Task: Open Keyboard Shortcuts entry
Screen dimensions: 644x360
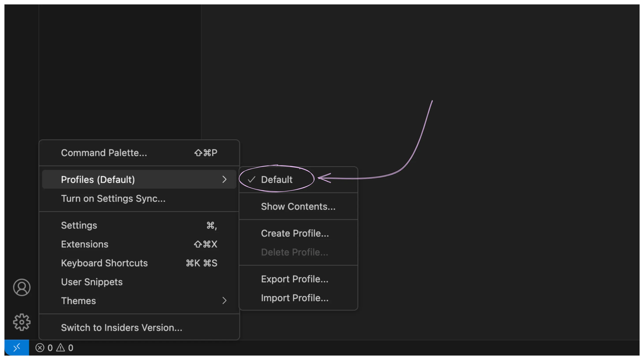Action: pyautogui.click(x=139, y=263)
